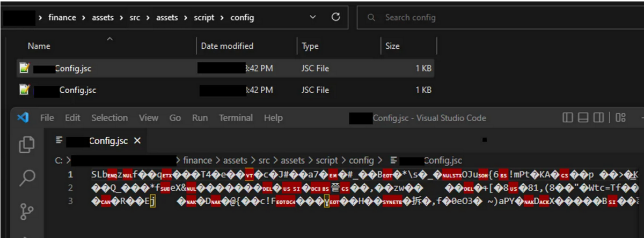
Task: Sort files by Date modified column
Action: pos(227,46)
